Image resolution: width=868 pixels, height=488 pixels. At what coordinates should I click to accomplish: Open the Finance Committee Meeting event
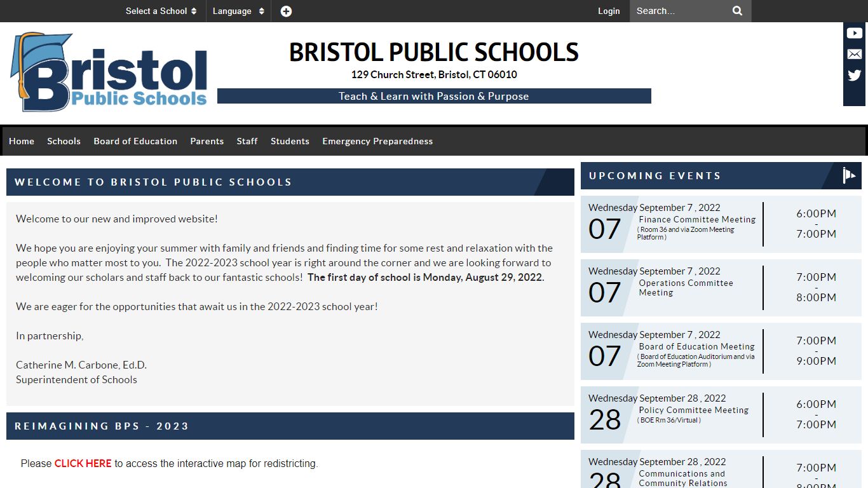(x=697, y=219)
